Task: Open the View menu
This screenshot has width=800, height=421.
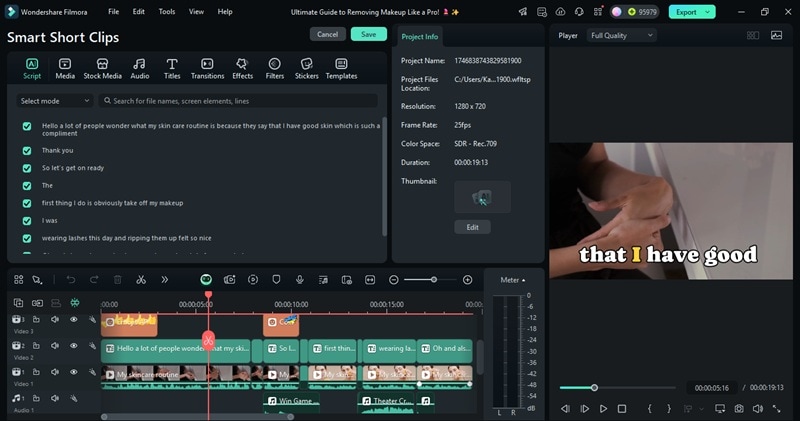Action: pyautogui.click(x=196, y=11)
